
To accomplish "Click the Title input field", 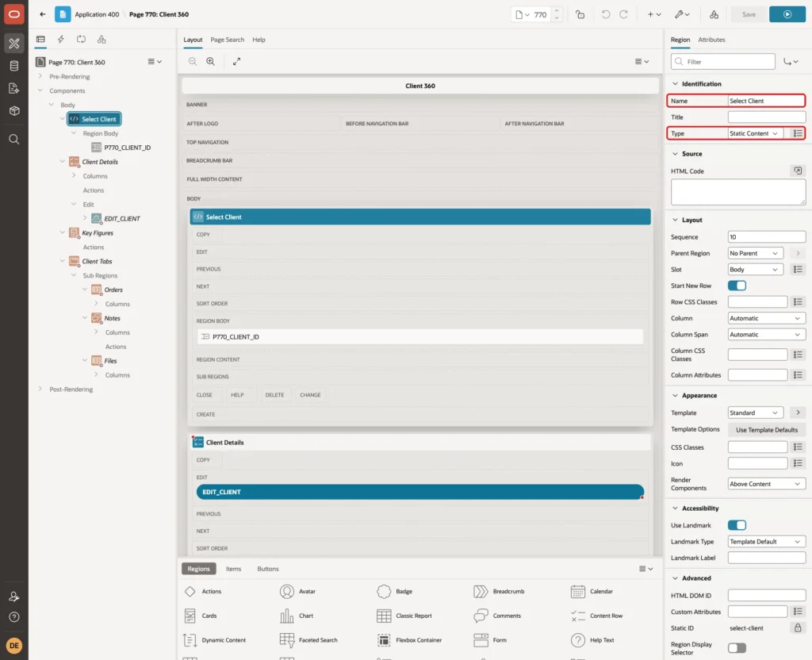I will click(x=767, y=117).
